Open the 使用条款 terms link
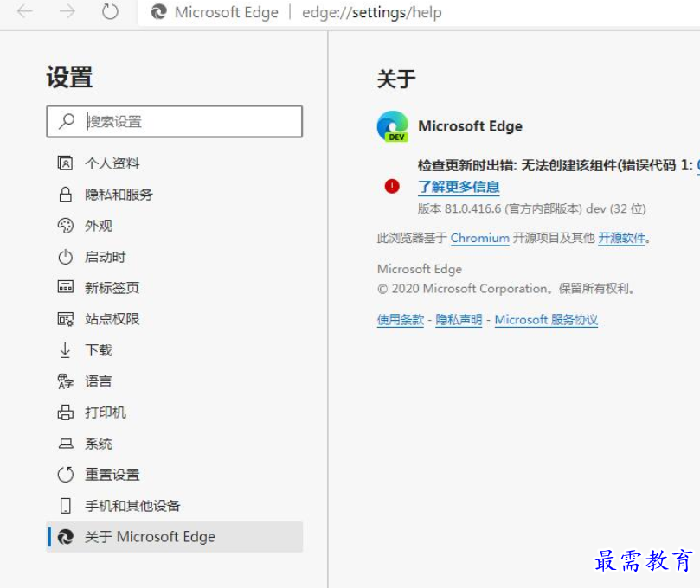Screen dimensions: 700x588 401,319
